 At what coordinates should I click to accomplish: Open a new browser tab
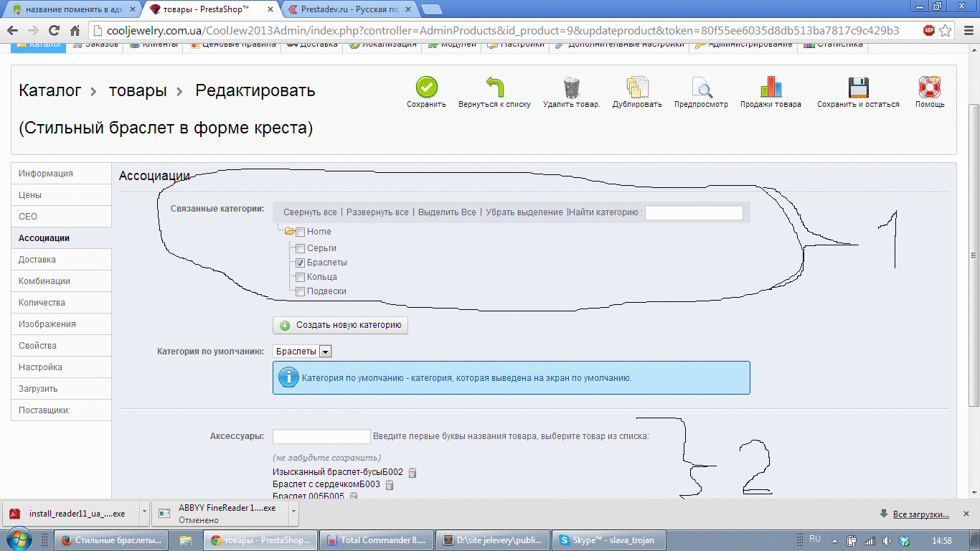click(430, 9)
